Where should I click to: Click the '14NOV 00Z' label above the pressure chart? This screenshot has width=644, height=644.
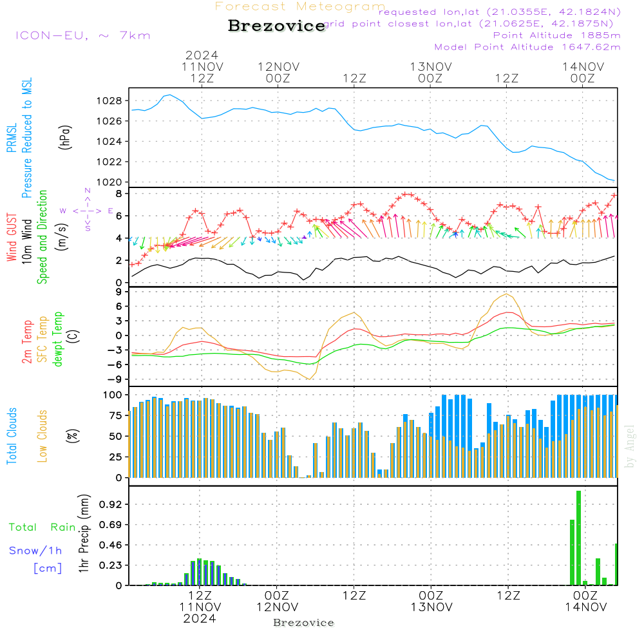pyautogui.click(x=583, y=72)
